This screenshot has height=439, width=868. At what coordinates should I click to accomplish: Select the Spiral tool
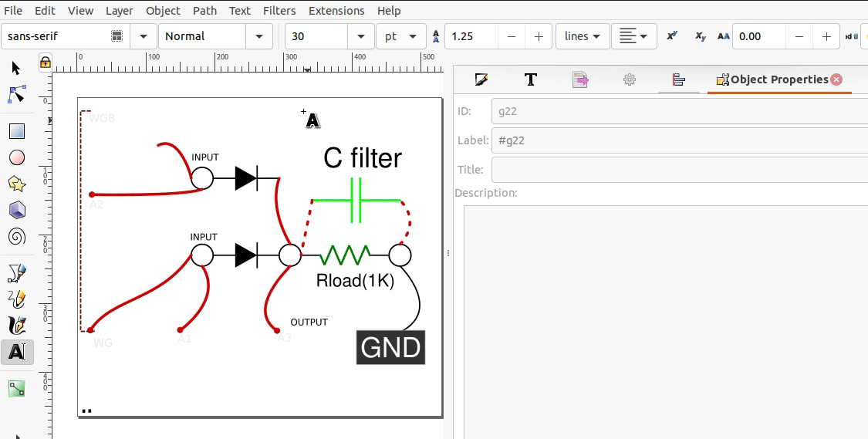pos(16,236)
